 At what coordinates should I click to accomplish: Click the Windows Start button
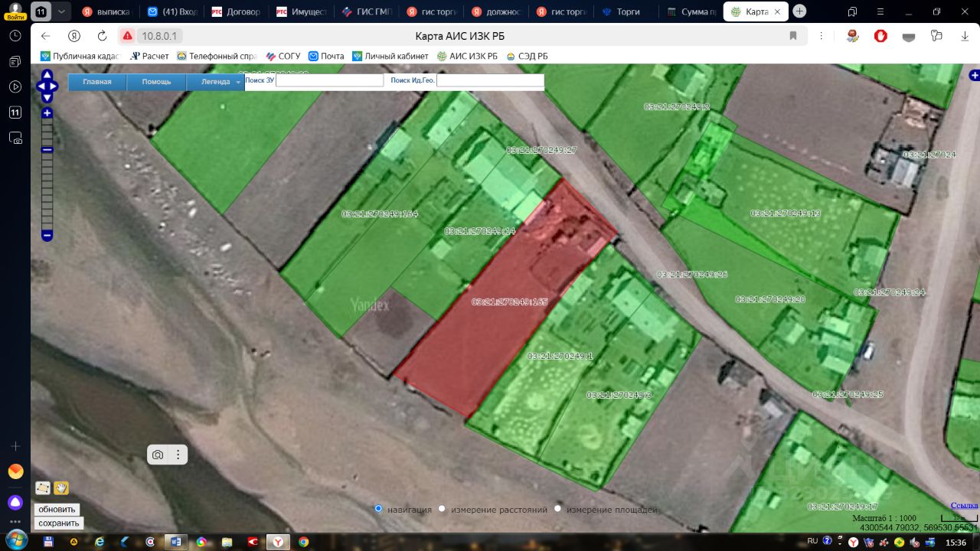[x=15, y=540]
